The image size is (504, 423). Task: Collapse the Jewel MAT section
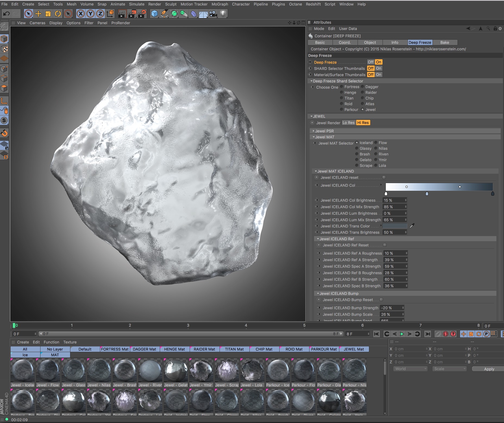point(314,137)
